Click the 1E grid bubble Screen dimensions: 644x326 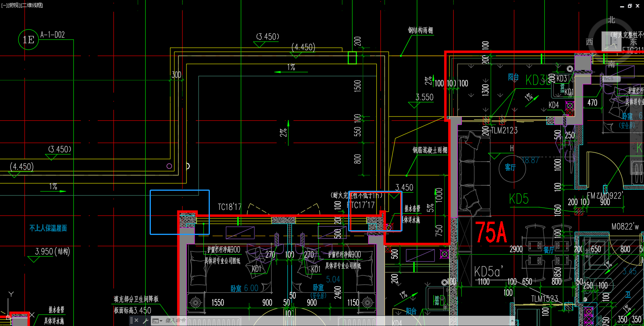(x=29, y=39)
